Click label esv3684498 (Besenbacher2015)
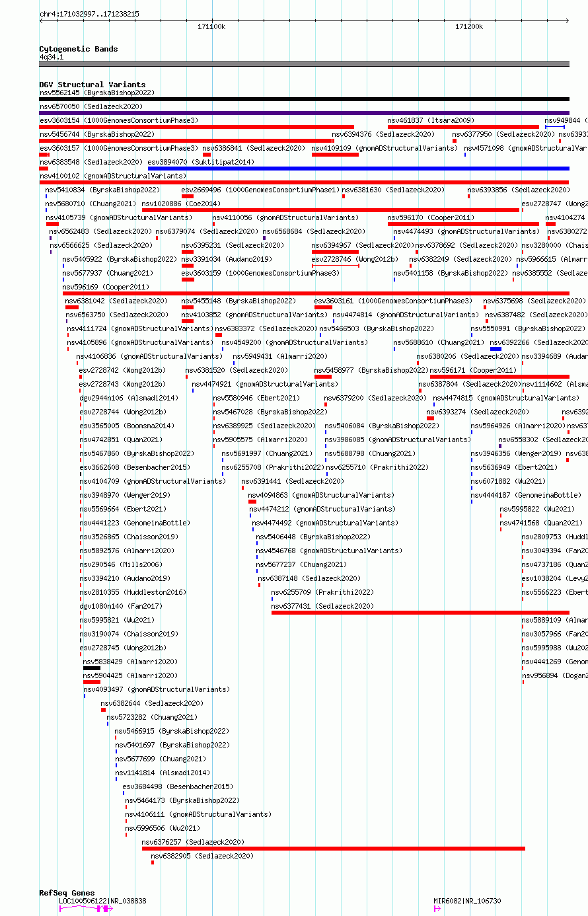Image resolution: width=588 pixels, height=916 pixels. [x=178, y=786]
